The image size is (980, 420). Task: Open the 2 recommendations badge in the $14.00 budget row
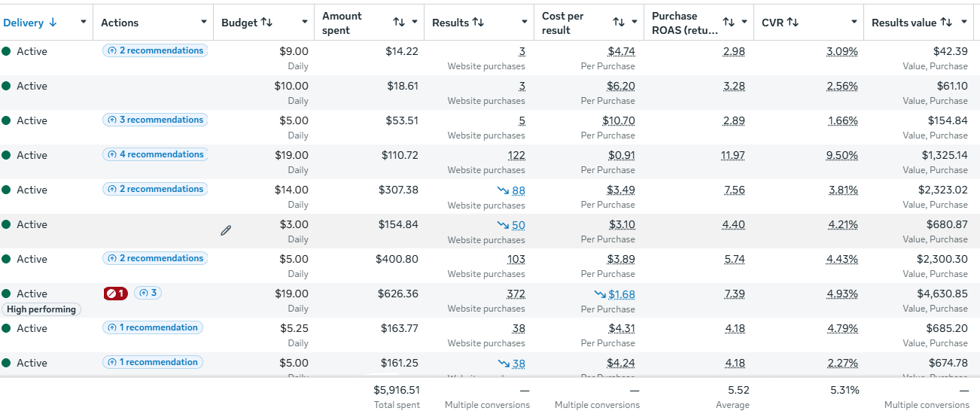pos(155,189)
